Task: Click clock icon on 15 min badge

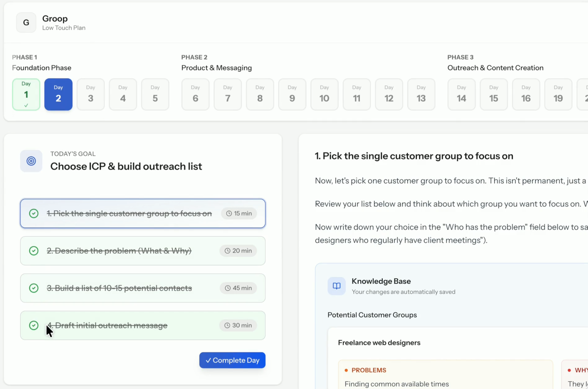Action: click(229, 213)
